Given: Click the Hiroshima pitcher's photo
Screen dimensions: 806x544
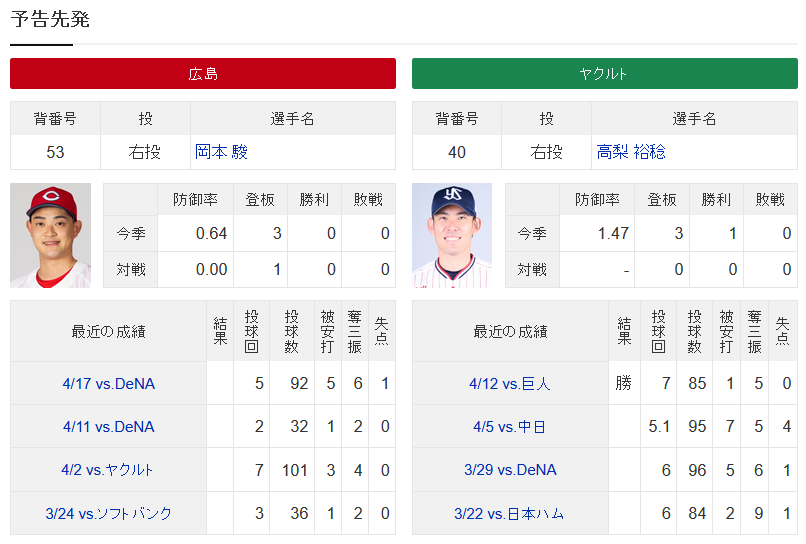Looking at the screenshot, I should click(51, 235).
